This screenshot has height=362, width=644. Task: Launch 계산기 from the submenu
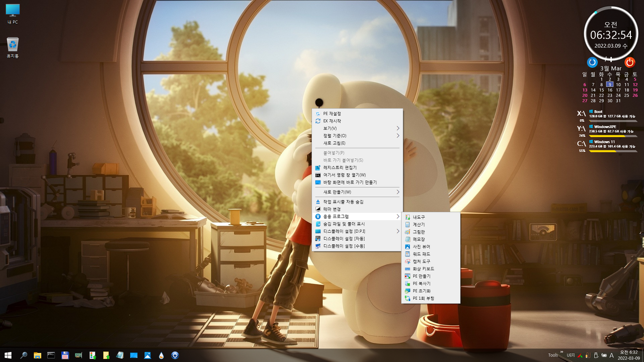pos(431,225)
